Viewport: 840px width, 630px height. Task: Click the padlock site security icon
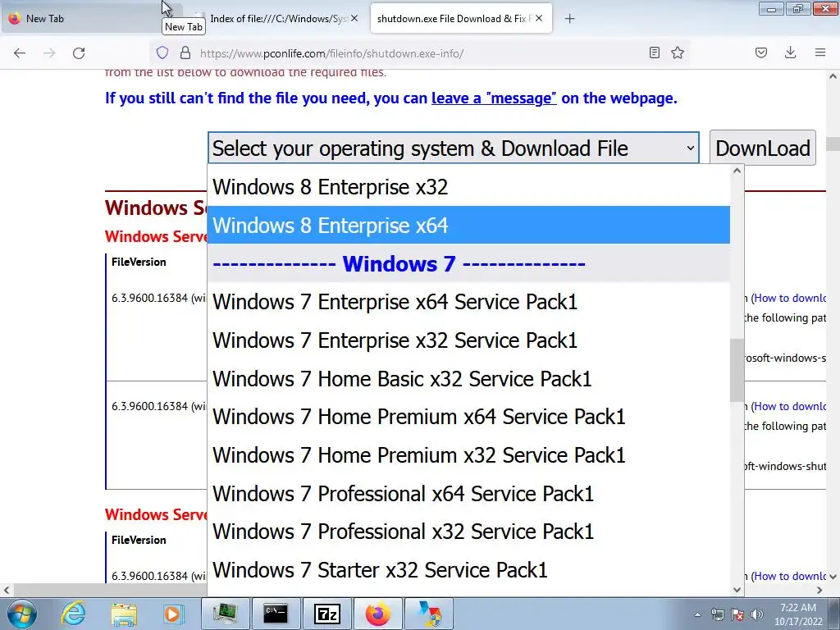[185, 52]
